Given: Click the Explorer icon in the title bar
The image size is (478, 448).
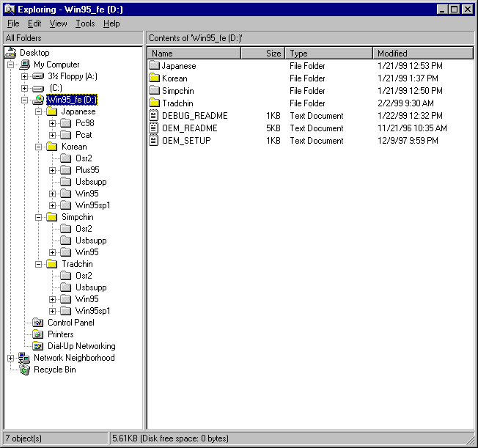Looking at the screenshot, I should pyautogui.click(x=10, y=10).
